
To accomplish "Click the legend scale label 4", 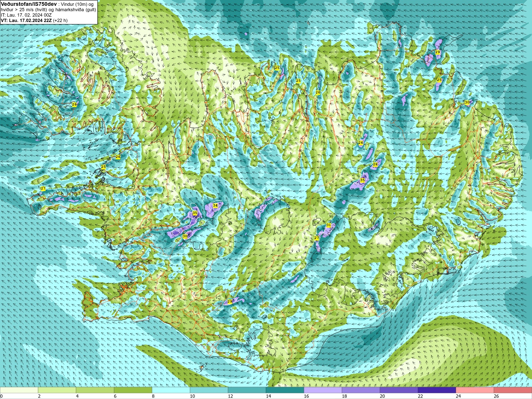I will click(x=77, y=396).
